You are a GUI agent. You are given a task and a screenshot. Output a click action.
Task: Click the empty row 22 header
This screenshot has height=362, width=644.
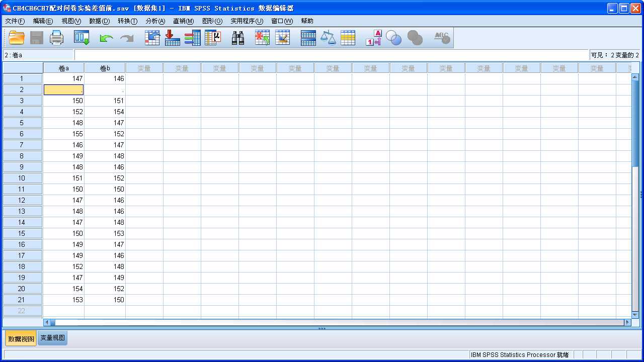click(22, 311)
